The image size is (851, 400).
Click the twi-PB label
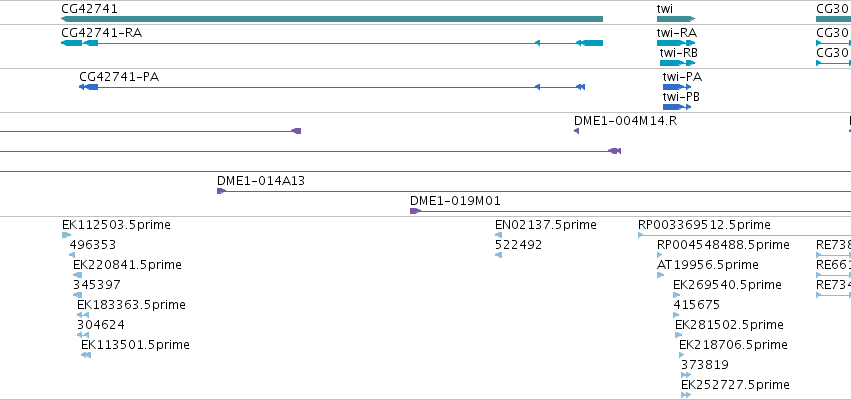click(x=681, y=97)
